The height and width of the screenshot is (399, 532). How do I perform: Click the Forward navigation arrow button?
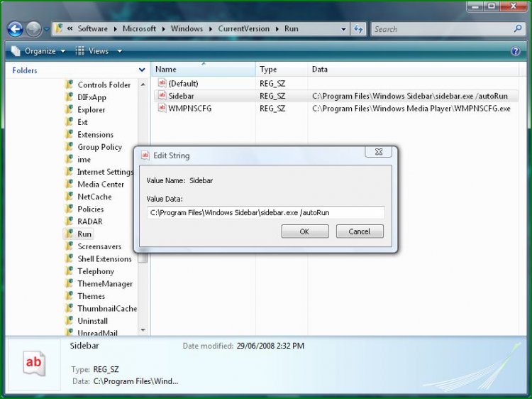[x=33, y=29]
